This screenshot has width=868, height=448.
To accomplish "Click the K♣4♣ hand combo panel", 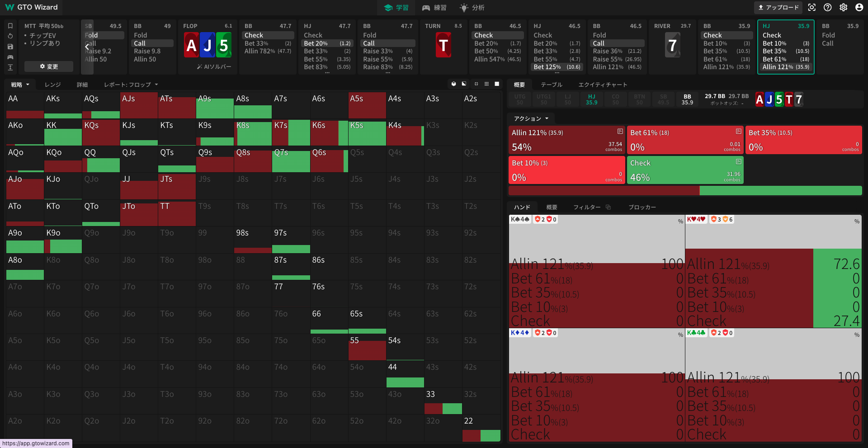I will click(773, 385).
